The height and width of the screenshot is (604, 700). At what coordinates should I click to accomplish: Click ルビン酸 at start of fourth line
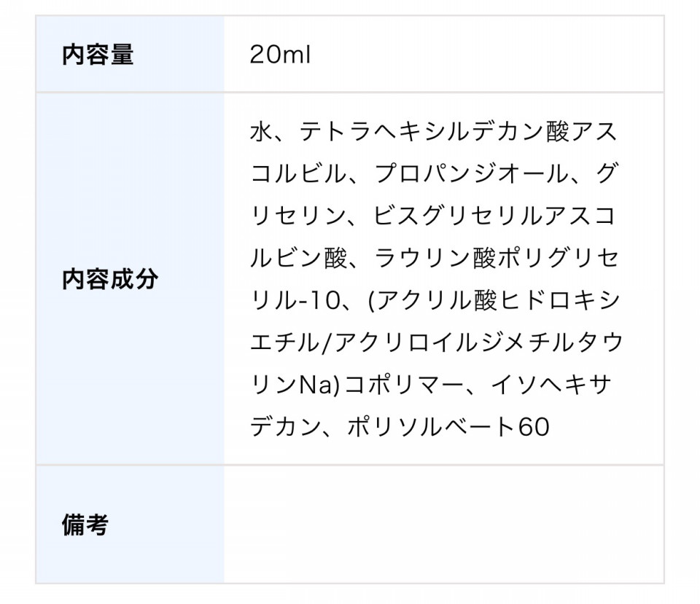[x=298, y=258]
